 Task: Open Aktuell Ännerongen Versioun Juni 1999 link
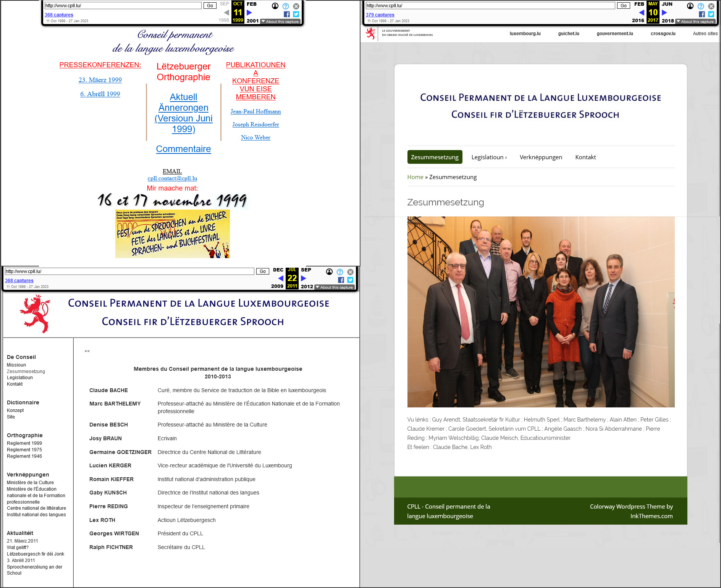184,113
